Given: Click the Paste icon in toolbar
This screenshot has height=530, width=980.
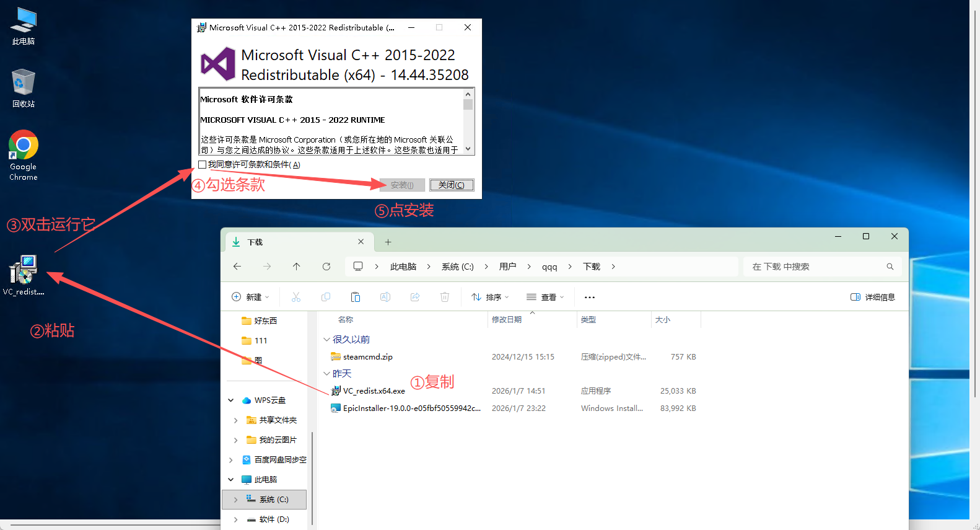Looking at the screenshot, I should (356, 297).
